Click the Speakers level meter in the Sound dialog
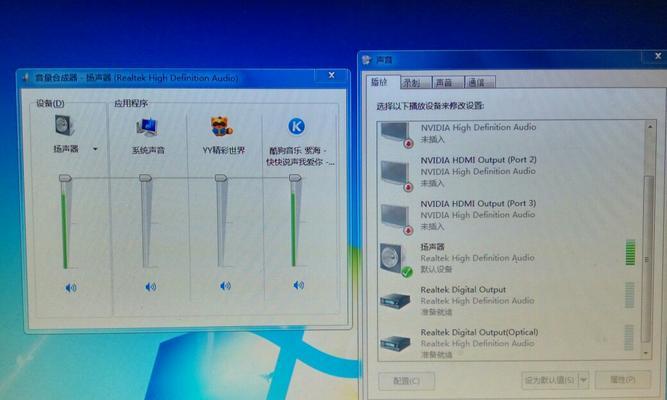667x400 pixels. click(x=630, y=252)
